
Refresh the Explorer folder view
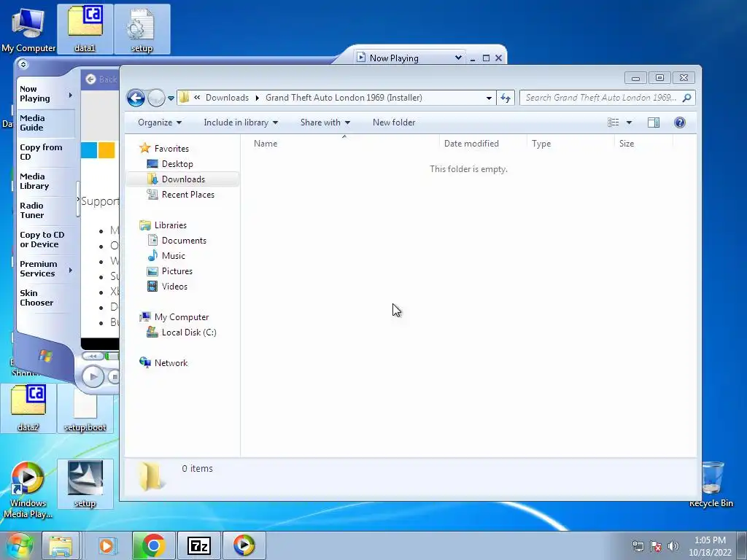[x=506, y=98]
